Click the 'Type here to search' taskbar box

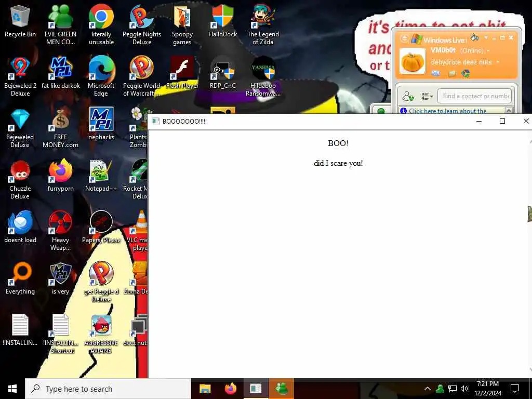pyautogui.click(x=108, y=389)
